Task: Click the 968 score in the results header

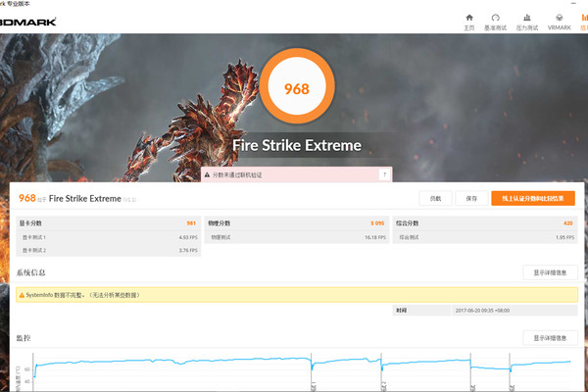Action: [27, 198]
